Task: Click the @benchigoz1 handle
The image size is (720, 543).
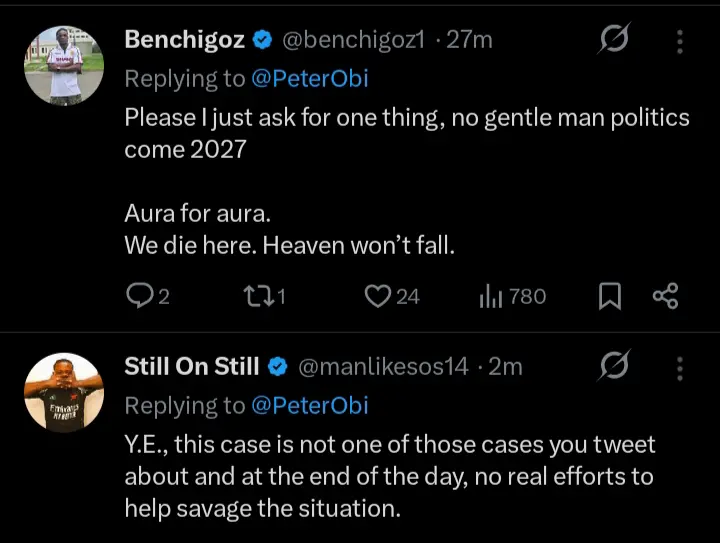Action: coord(356,40)
